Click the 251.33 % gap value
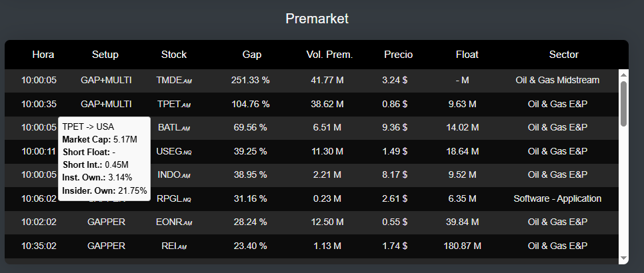Screen dimensions: 644x273 pyautogui.click(x=251, y=81)
